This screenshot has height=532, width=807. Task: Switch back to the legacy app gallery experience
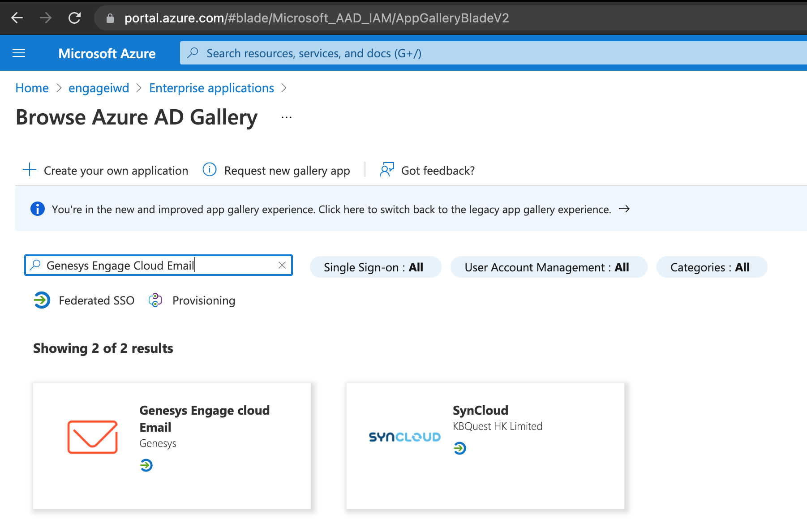331,210
